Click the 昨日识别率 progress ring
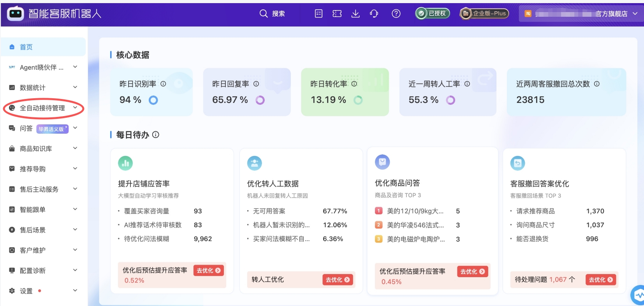Image resolution: width=644 pixels, height=306 pixels. (x=153, y=100)
